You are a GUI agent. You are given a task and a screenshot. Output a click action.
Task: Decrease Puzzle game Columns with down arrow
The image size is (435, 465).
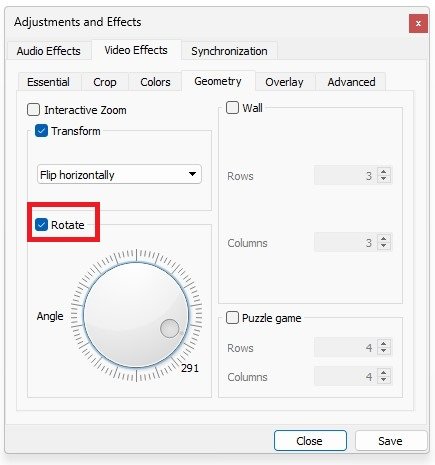(384, 380)
